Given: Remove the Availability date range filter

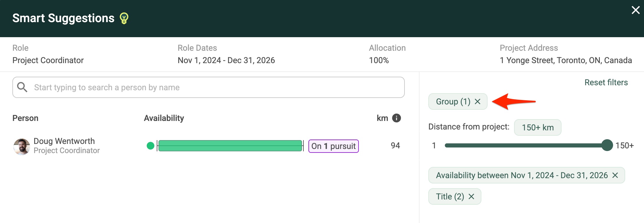Looking at the screenshot, I should tap(615, 175).
